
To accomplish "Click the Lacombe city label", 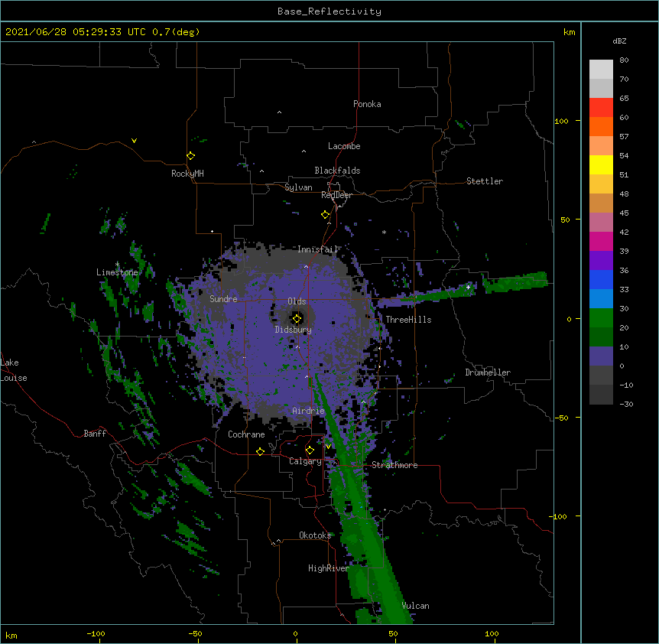I will (344, 146).
